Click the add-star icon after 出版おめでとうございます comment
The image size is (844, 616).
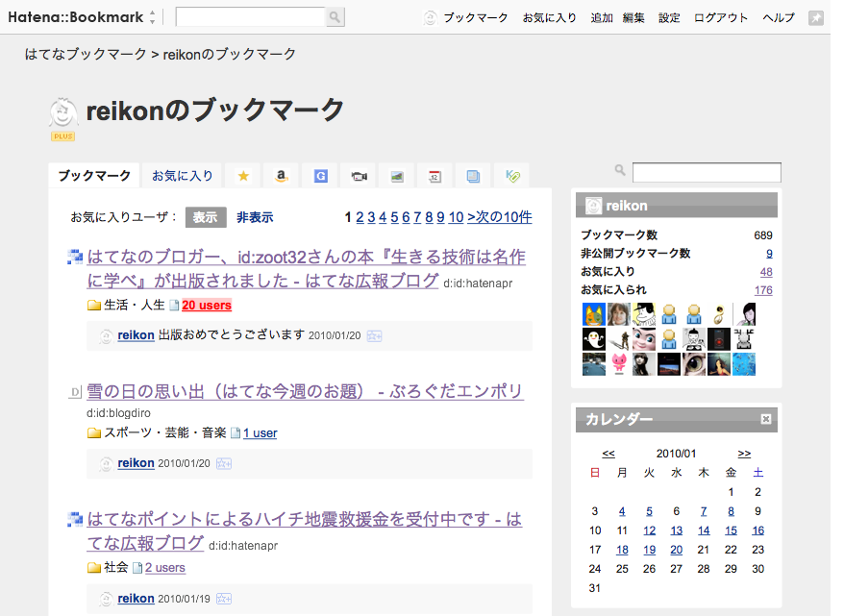(x=374, y=336)
